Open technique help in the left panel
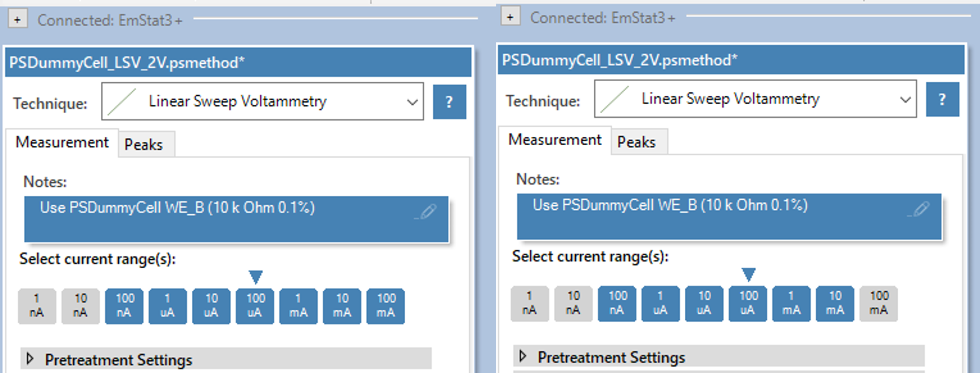The width and height of the screenshot is (980, 373). pos(449,102)
